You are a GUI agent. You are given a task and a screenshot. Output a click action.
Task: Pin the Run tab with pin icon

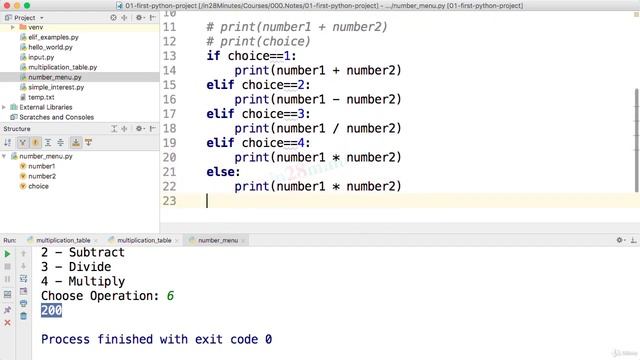click(7, 310)
